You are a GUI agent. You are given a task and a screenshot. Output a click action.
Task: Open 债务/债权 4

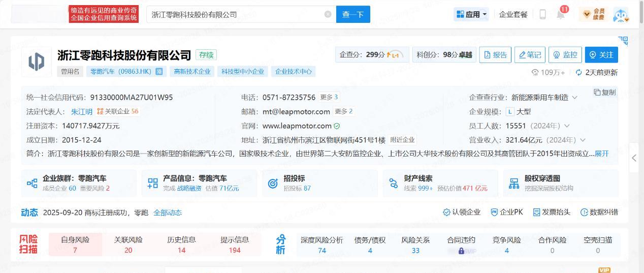[370, 245]
